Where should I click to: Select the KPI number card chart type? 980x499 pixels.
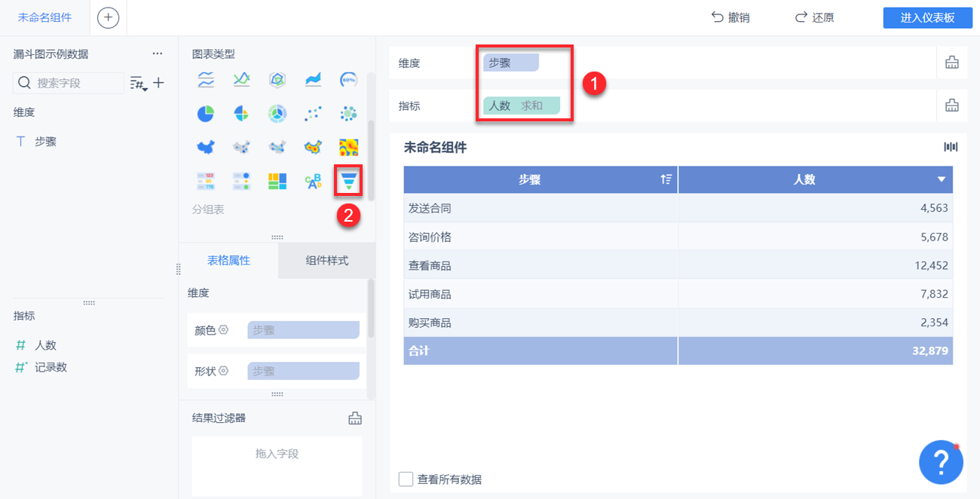(x=206, y=181)
